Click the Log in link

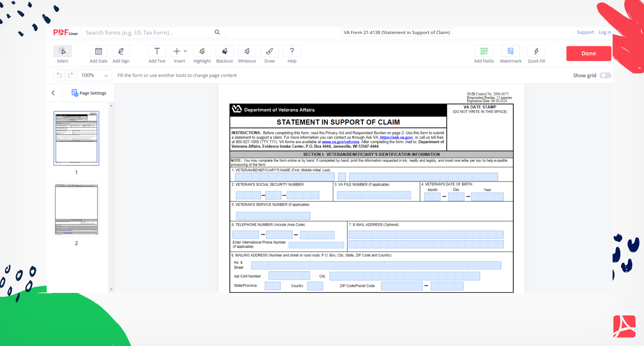click(605, 32)
